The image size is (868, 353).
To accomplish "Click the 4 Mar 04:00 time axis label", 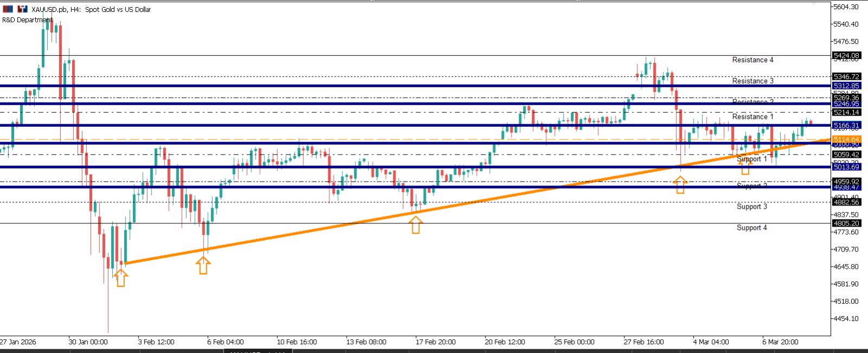I will (711, 342).
